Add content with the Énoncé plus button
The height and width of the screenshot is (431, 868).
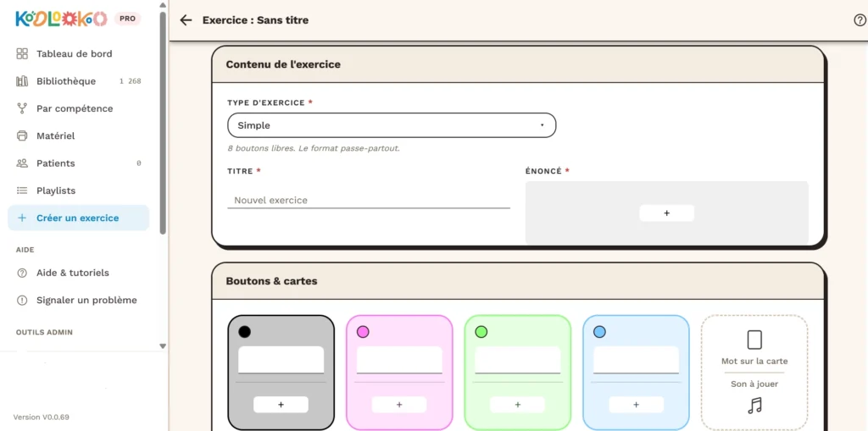(x=666, y=213)
